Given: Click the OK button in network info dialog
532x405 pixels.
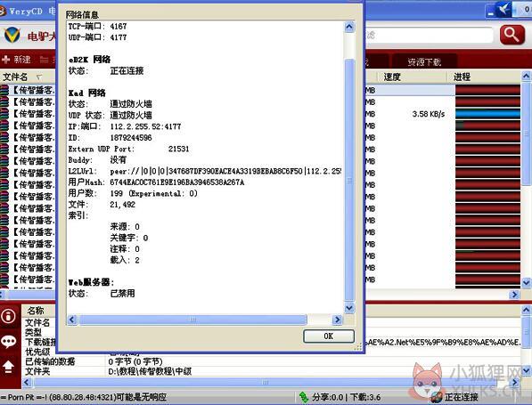Looking at the screenshot, I should click(329, 336).
